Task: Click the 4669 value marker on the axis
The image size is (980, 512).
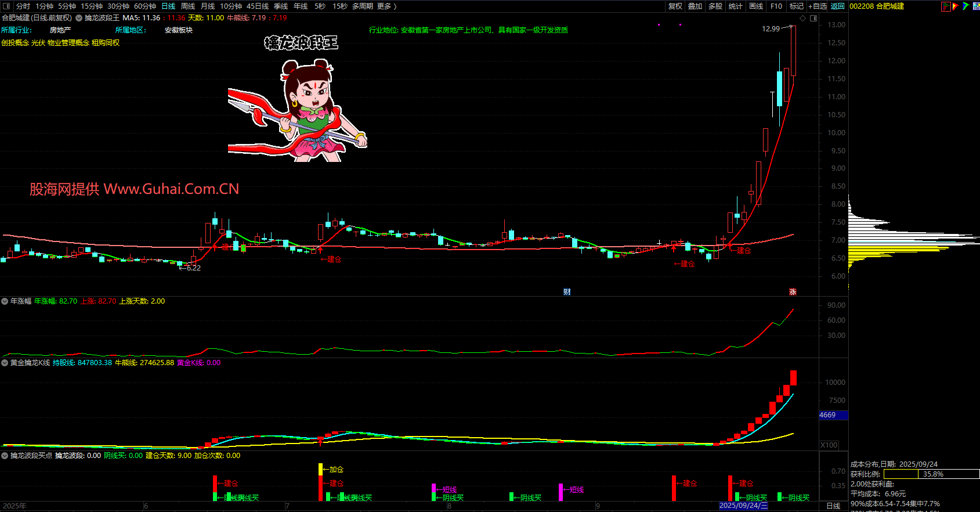Action: point(833,415)
